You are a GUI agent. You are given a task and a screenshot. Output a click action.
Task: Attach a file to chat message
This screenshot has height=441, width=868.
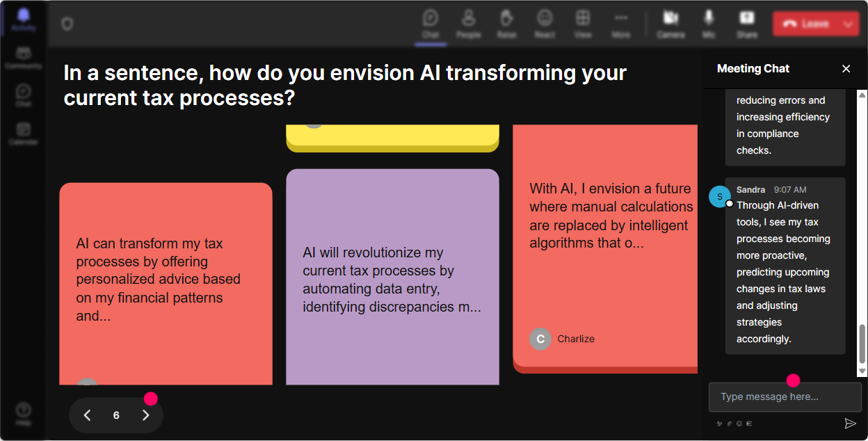coord(730,423)
